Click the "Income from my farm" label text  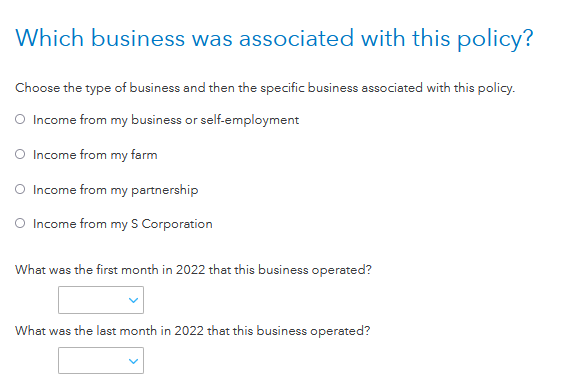95,155
